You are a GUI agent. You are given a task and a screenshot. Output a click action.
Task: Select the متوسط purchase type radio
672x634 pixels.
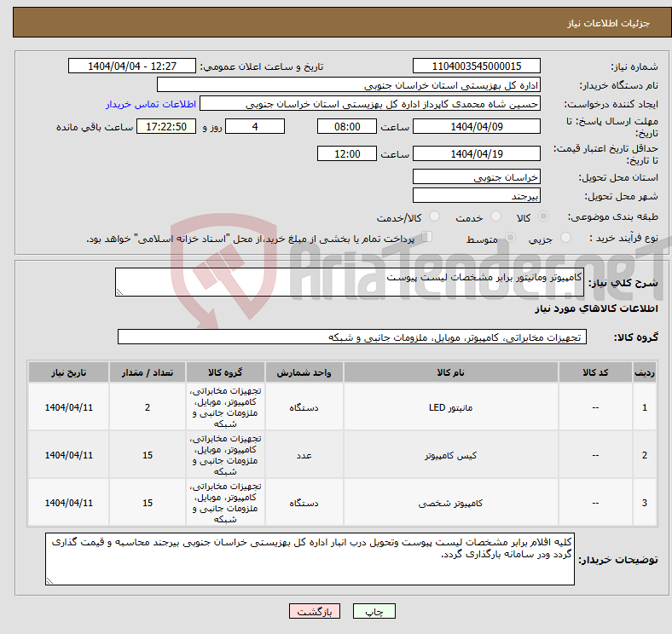coord(510,238)
